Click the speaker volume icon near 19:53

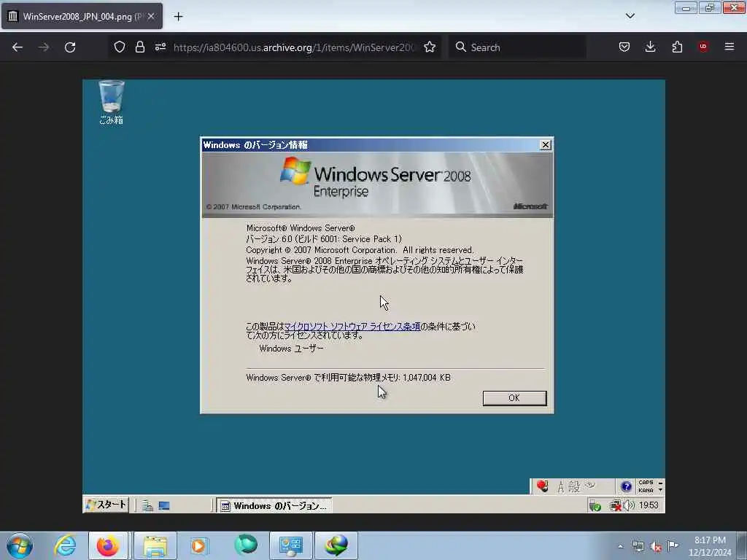[x=629, y=505]
